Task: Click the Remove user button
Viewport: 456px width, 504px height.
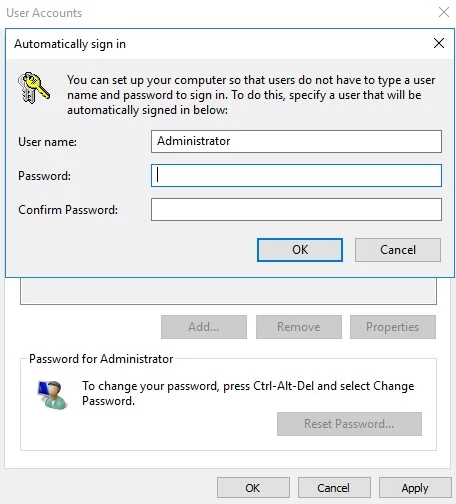Action: tap(299, 327)
